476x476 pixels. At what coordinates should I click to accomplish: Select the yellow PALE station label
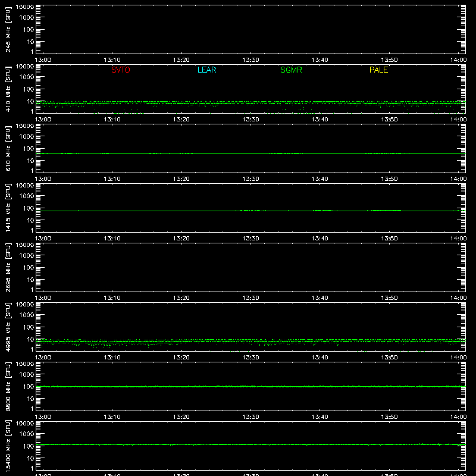pos(378,70)
